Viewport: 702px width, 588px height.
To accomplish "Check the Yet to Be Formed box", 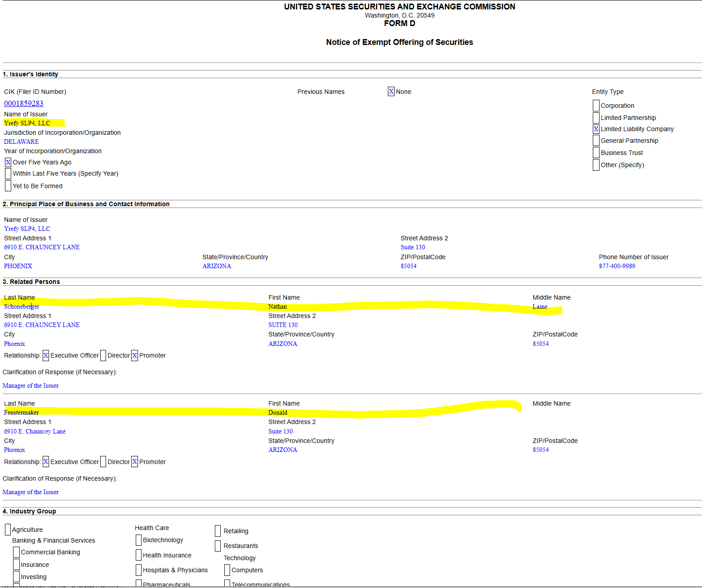I will [x=8, y=186].
